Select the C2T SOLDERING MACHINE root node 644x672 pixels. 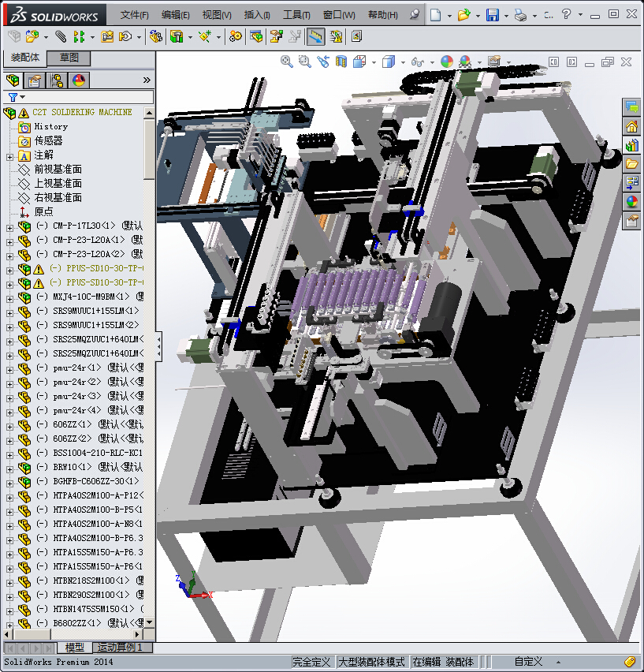(x=82, y=112)
